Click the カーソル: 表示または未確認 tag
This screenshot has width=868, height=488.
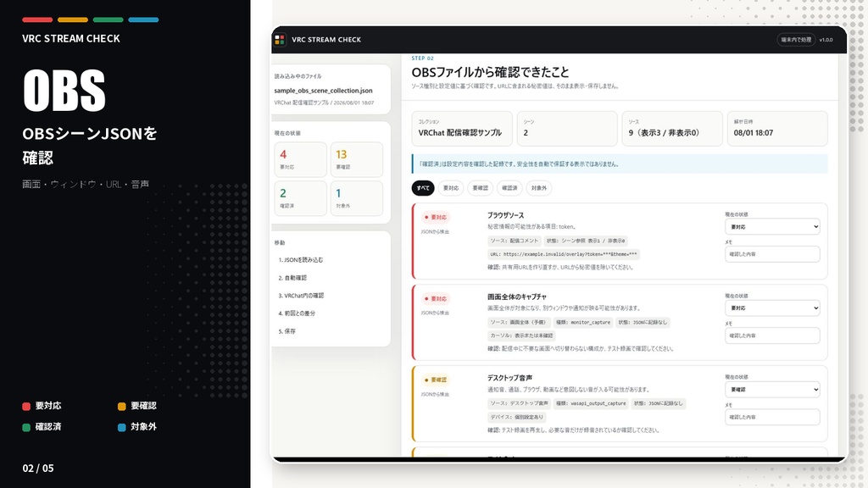pyautogui.click(x=521, y=335)
